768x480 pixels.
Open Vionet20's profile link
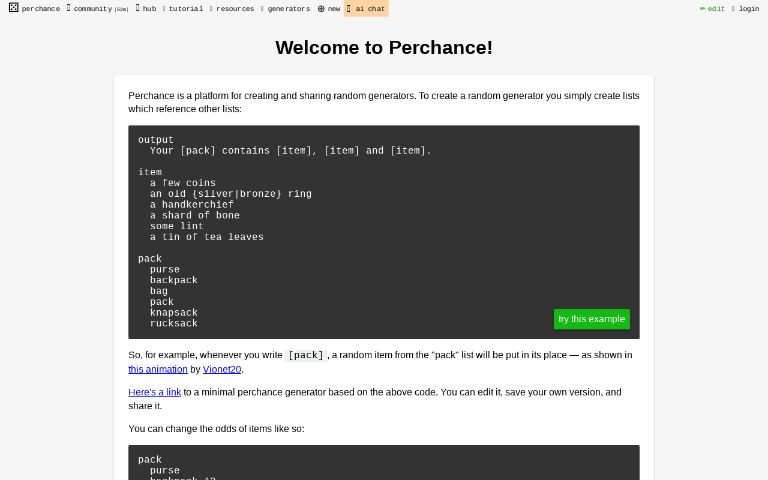point(222,369)
